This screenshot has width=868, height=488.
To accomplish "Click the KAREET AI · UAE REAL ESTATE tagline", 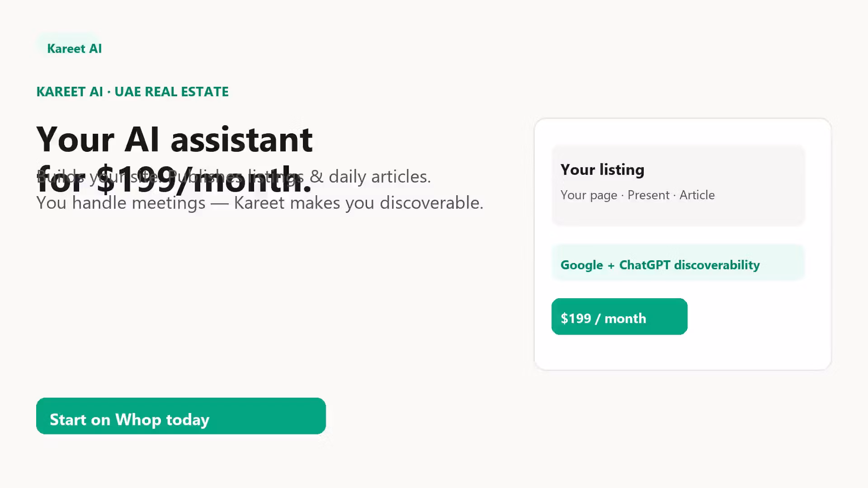I will (x=132, y=92).
